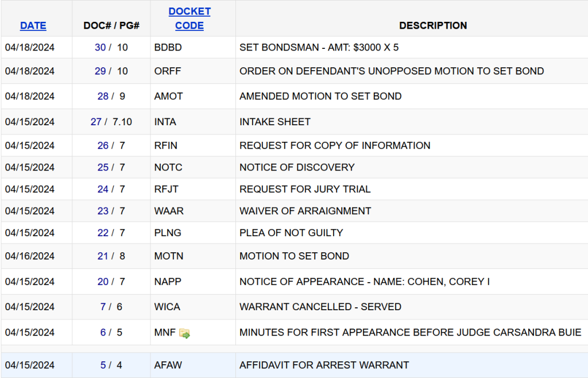Sort by the DATE column header
This screenshot has width=588, height=378.
coord(33,26)
